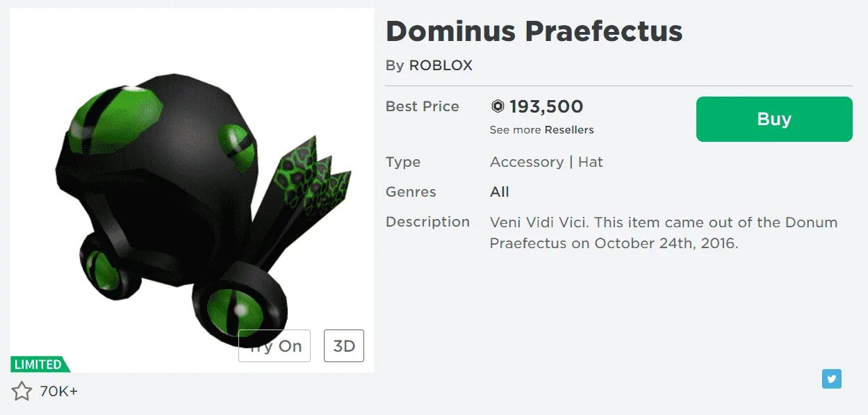
Task: Click the Best Price label
Action: coord(422,106)
